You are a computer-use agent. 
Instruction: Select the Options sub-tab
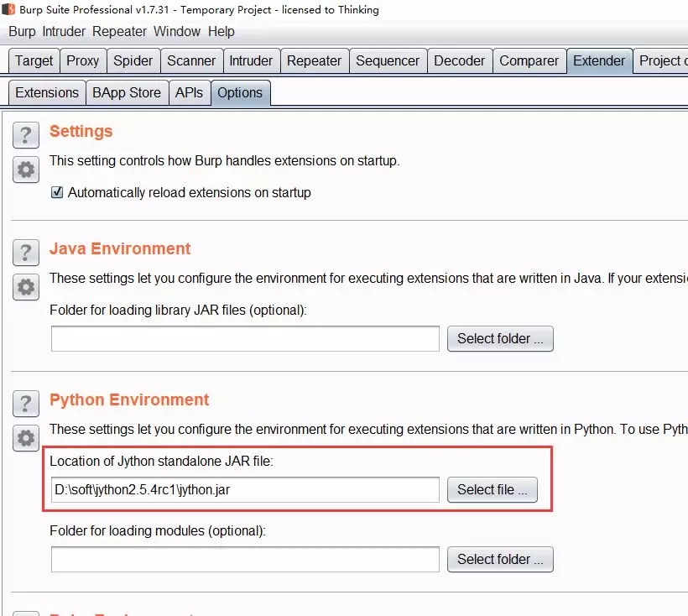pyautogui.click(x=240, y=92)
